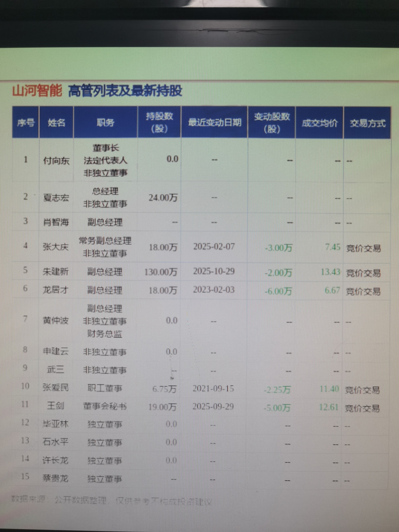Image resolution: width=399 pixels, height=532 pixels.
Task: Click the -5.00万 change value
Action: tap(277, 408)
